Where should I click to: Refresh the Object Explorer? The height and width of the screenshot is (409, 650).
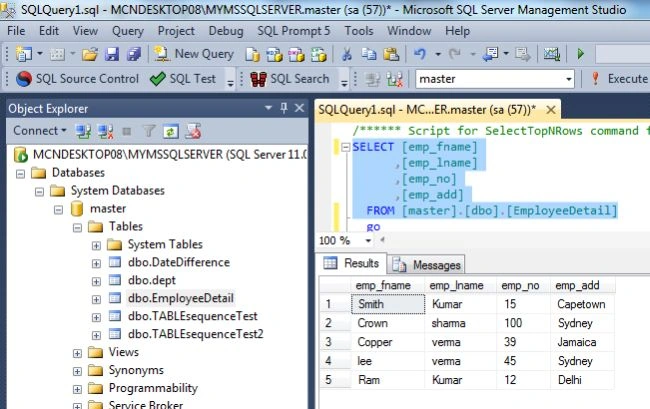pyautogui.click(x=171, y=132)
